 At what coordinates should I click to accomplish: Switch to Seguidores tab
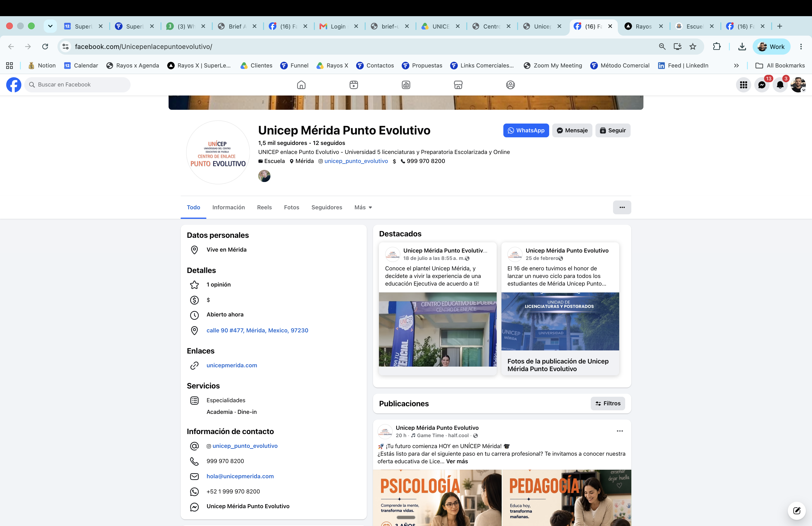pos(326,207)
